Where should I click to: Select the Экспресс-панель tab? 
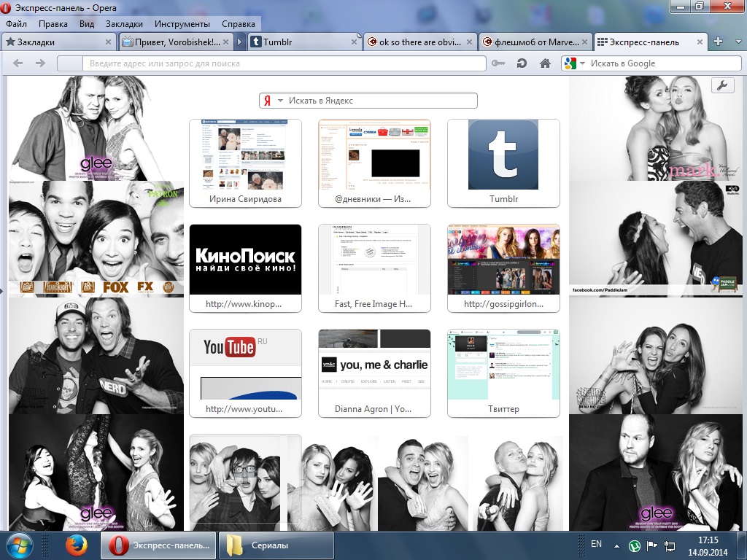tap(650, 42)
